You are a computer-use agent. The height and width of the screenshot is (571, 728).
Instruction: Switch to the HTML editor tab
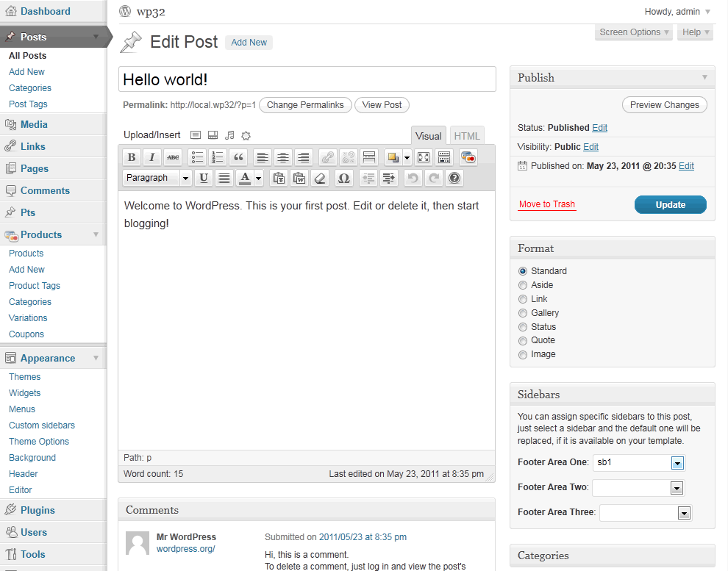(467, 136)
